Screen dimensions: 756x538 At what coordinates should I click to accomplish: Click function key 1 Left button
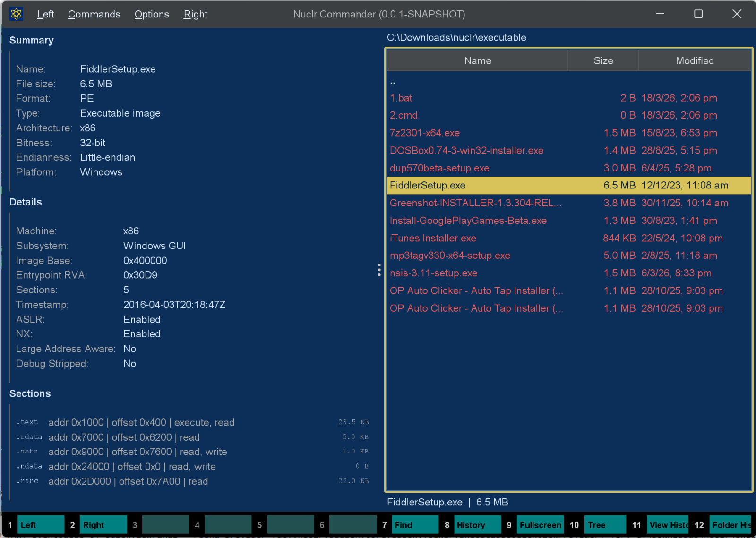click(x=41, y=525)
